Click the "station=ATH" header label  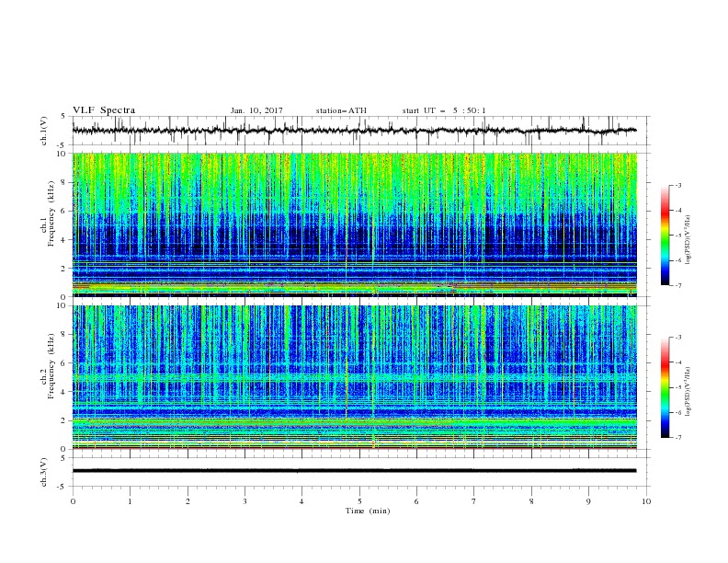pyautogui.click(x=341, y=110)
